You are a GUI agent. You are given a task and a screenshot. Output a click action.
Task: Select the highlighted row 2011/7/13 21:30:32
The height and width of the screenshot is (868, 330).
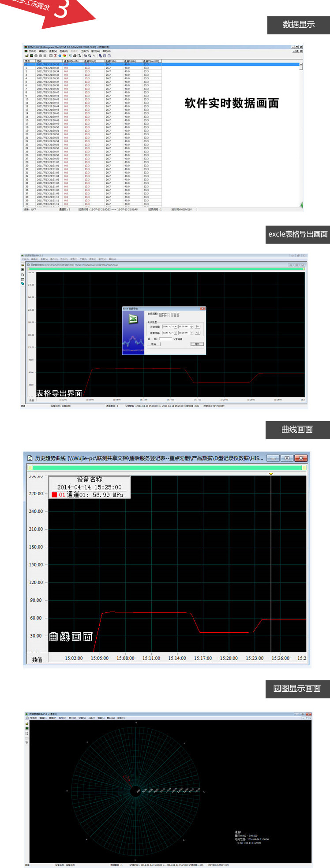click(161, 64)
